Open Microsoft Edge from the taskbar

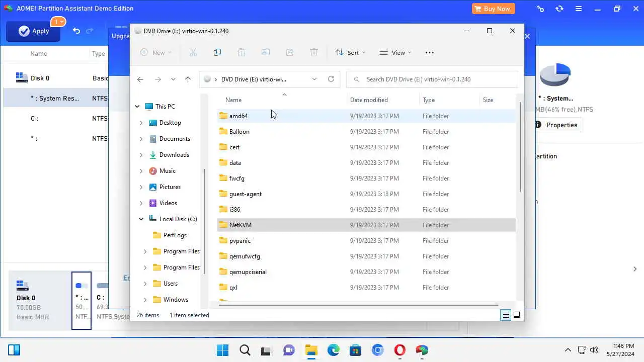(x=333, y=350)
